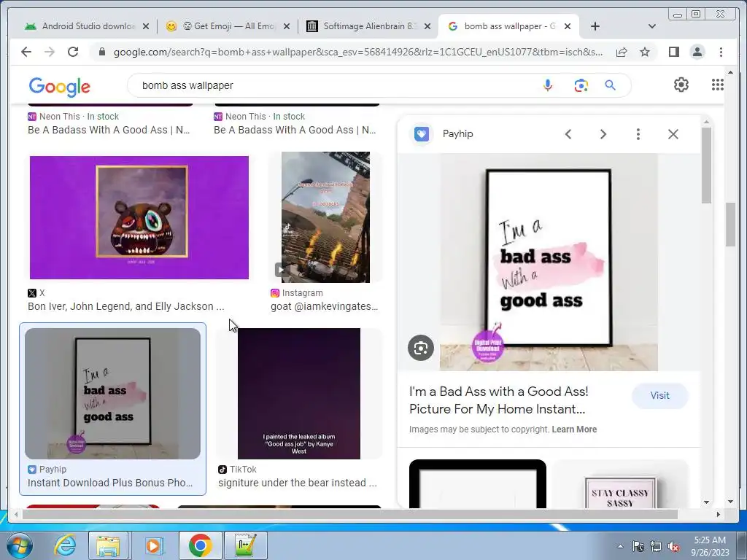
Task: Open first Neon This Badass result
Action: 109,130
